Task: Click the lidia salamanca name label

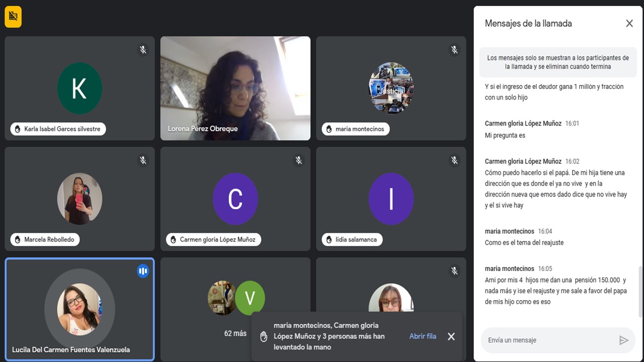Action: 356,240
